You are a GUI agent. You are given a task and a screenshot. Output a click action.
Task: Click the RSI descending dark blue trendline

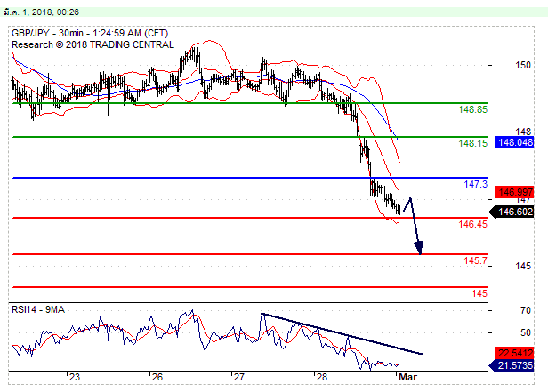click(x=338, y=333)
